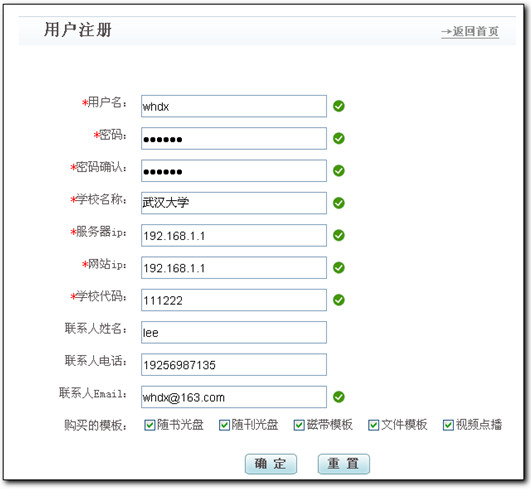Submit the form with 确定 button
531x489 pixels.
(x=271, y=464)
